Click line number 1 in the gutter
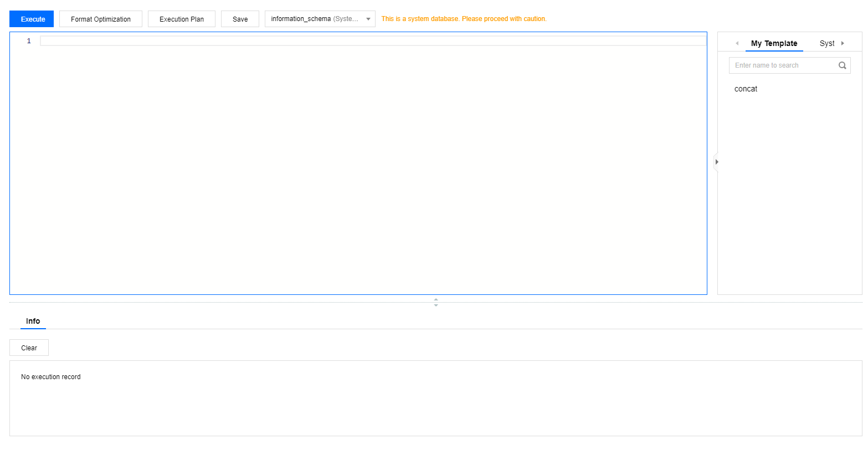 point(29,41)
